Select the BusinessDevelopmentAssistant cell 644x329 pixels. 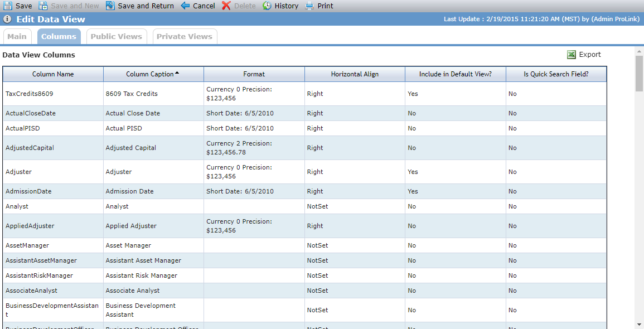click(52, 310)
